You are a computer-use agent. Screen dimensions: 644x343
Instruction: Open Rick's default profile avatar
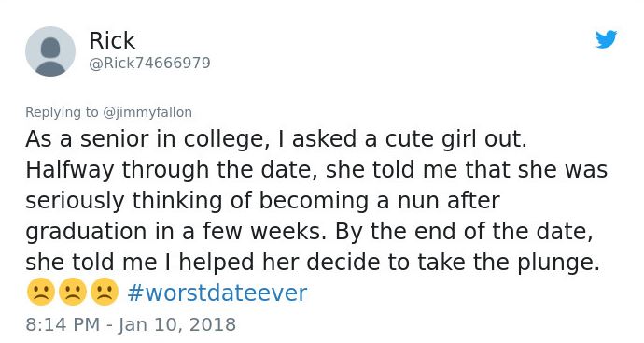[50, 51]
